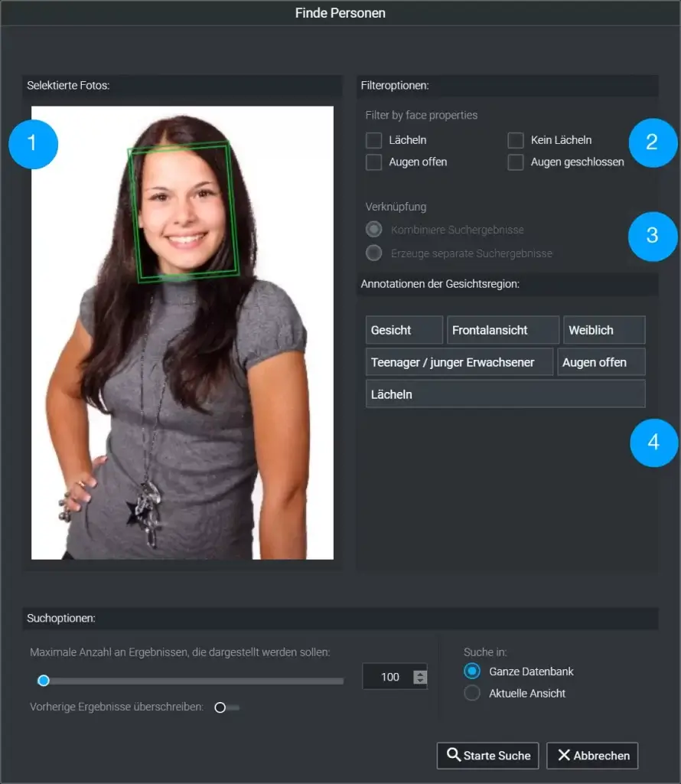Click the results number field showing 100
This screenshot has height=784, width=681.
click(389, 677)
